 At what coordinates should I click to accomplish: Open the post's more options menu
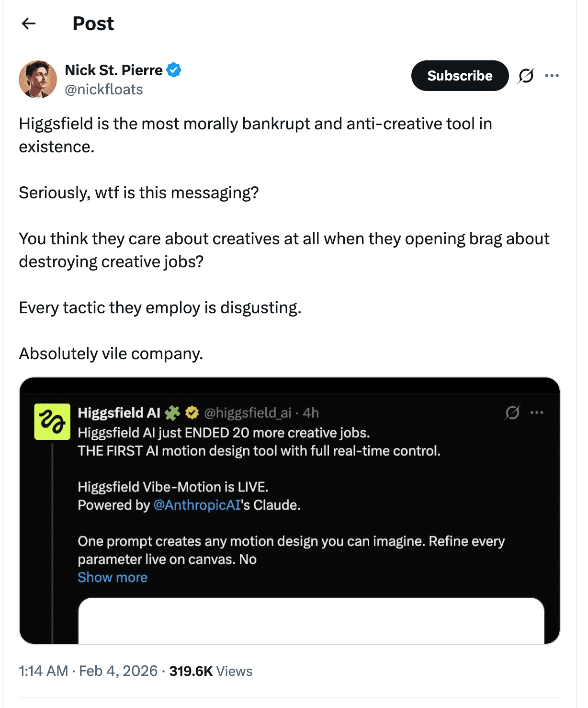pyautogui.click(x=552, y=76)
